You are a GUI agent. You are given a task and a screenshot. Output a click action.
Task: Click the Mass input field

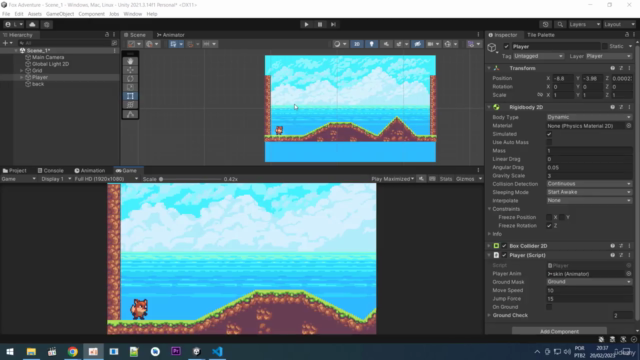click(x=589, y=151)
